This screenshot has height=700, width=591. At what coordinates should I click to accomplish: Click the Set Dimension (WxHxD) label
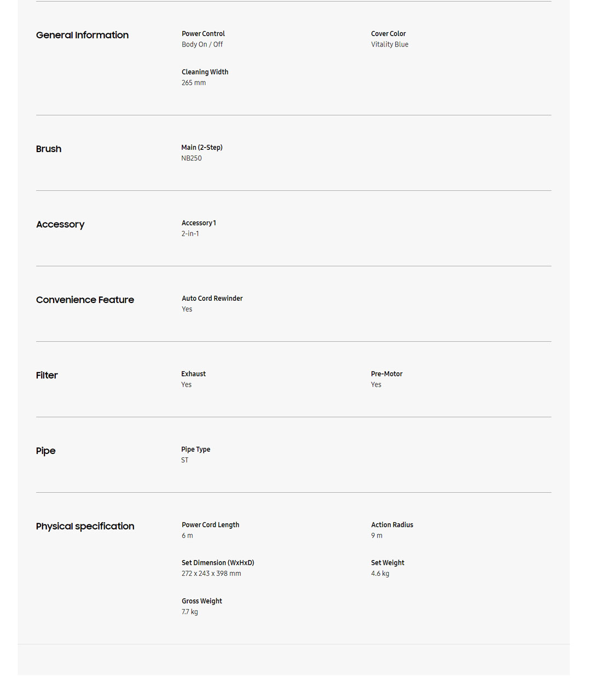[x=218, y=563]
